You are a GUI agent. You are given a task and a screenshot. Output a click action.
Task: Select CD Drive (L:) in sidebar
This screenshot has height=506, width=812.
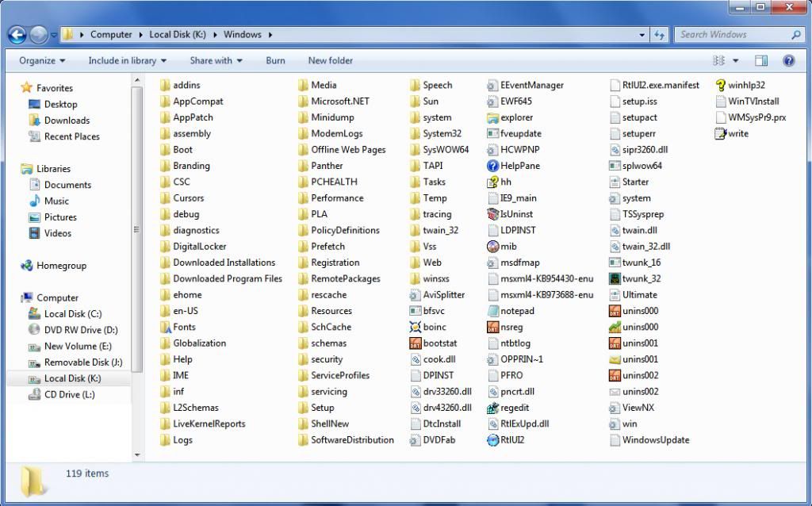(x=70, y=395)
